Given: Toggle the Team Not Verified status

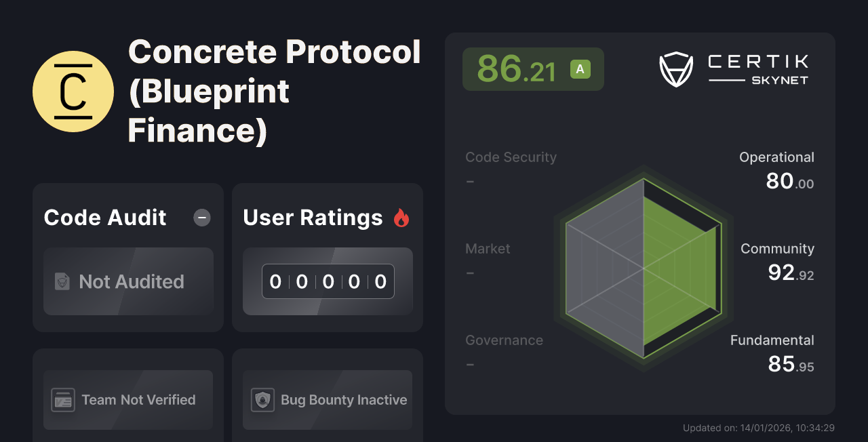Looking at the screenshot, I should click(127, 400).
